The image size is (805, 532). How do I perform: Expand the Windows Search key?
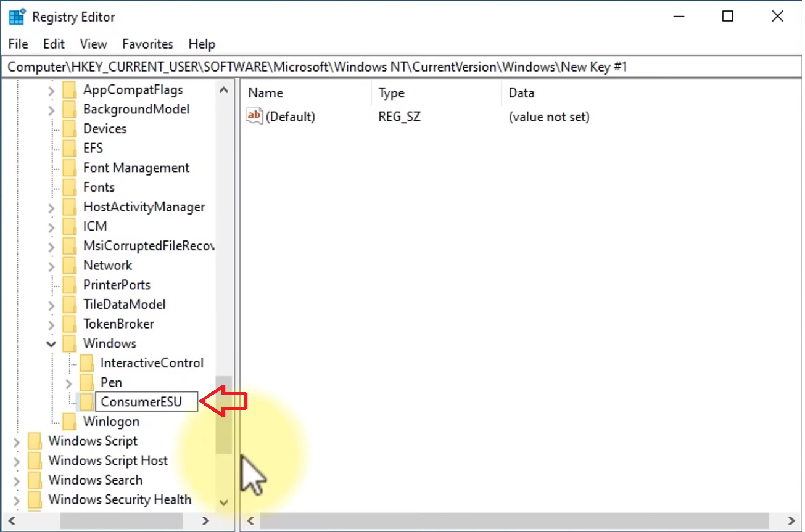pyautogui.click(x=17, y=481)
